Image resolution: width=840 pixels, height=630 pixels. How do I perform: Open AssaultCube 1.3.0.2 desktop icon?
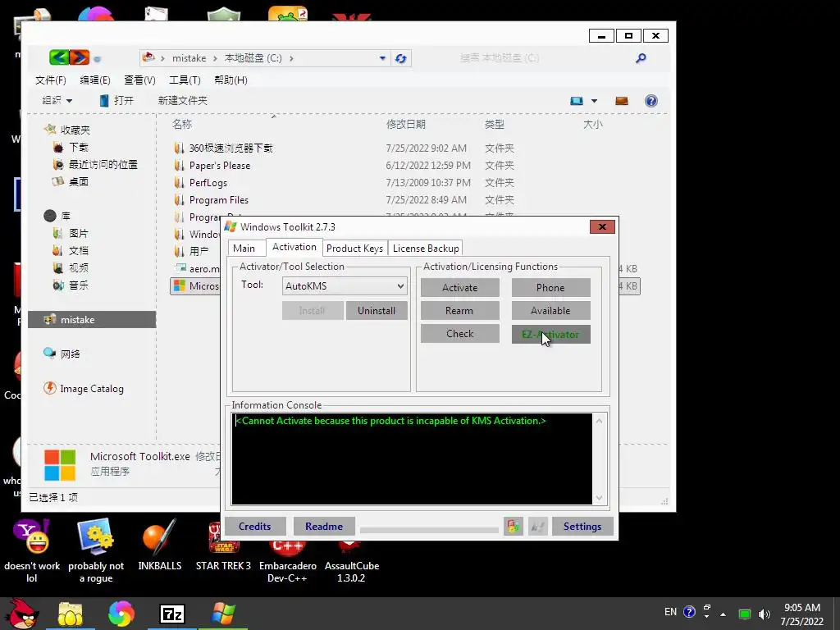click(351, 561)
